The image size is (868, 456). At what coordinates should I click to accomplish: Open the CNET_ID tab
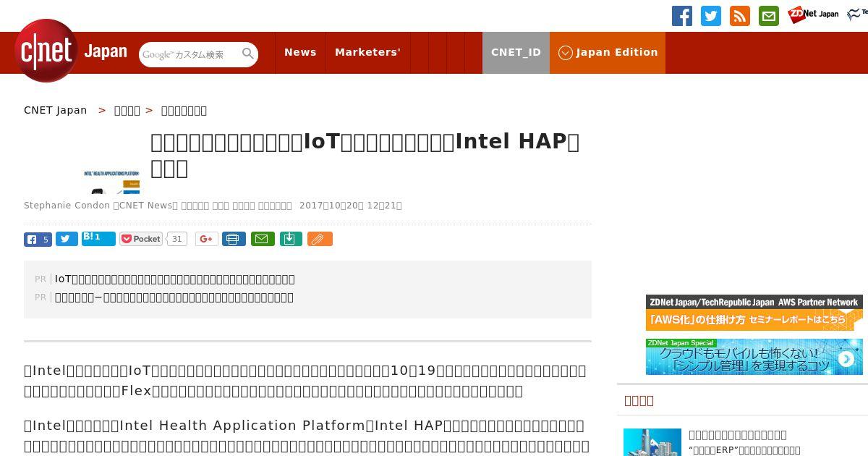(x=516, y=52)
